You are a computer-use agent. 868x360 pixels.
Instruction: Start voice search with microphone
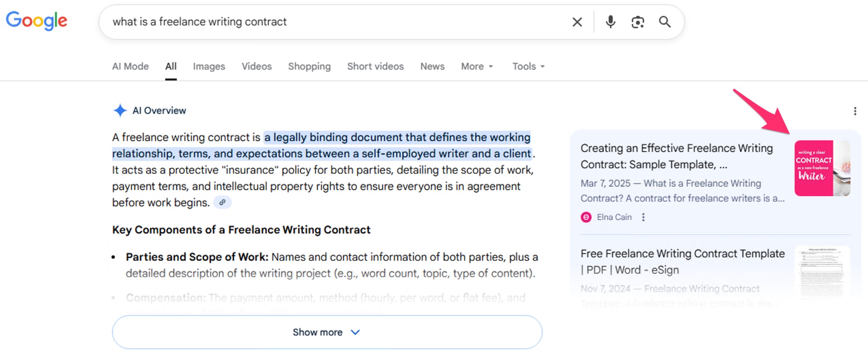610,22
